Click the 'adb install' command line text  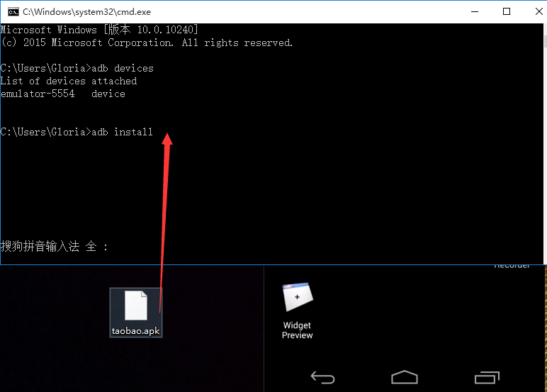tap(122, 132)
